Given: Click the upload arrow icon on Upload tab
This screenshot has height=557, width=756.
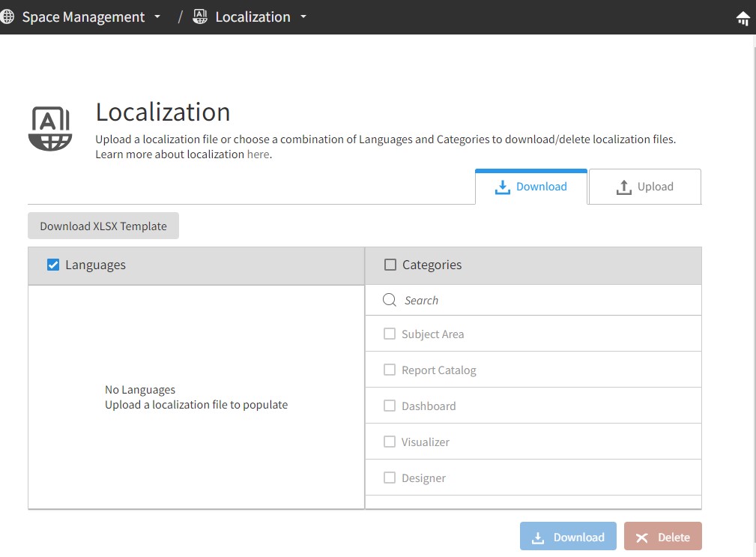Looking at the screenshot, I should click(x=624, y=187).
